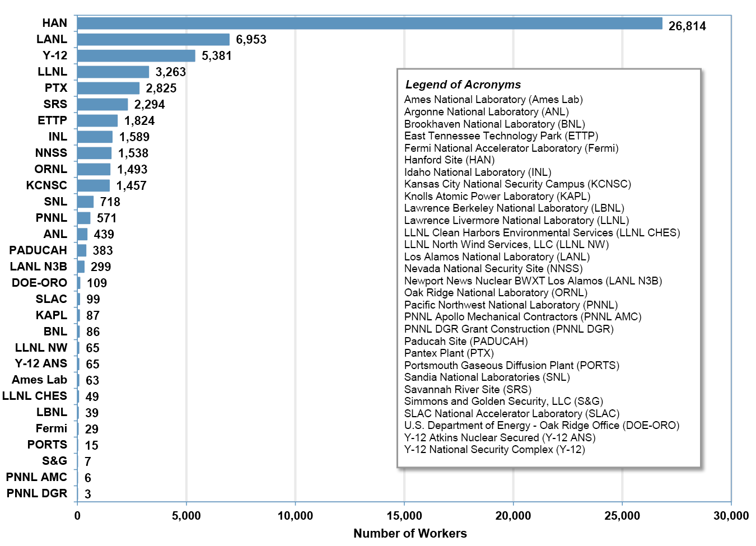Click the LANL bar showing 6,953
Viewport: 756px width, 546px height.
(x=153, y=39)
